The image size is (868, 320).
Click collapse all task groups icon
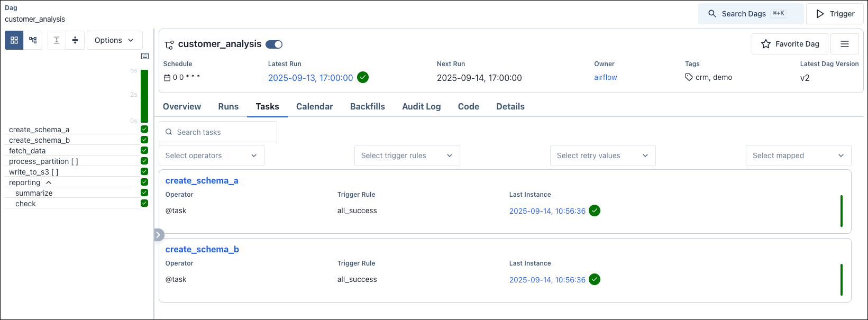75,40
